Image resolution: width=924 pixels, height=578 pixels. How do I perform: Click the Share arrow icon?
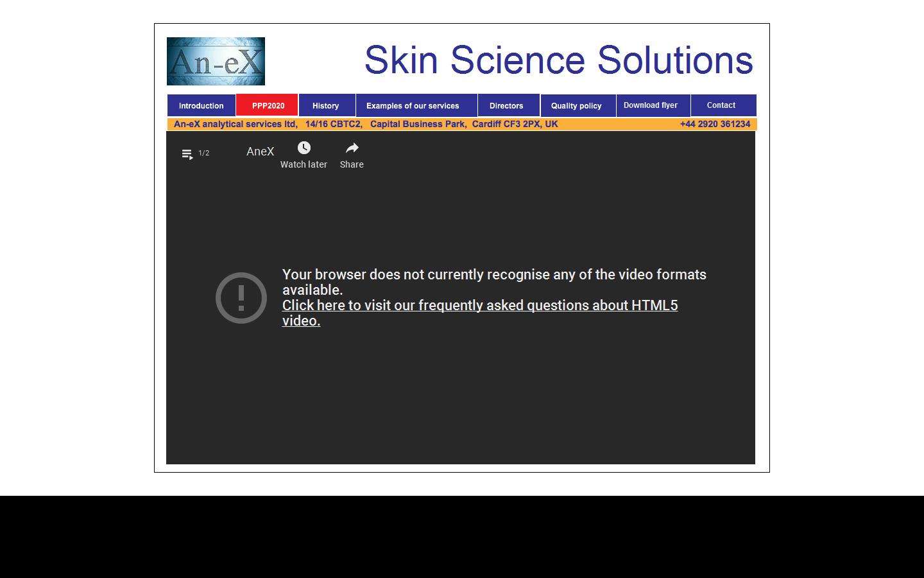click(x=352, y=148)
